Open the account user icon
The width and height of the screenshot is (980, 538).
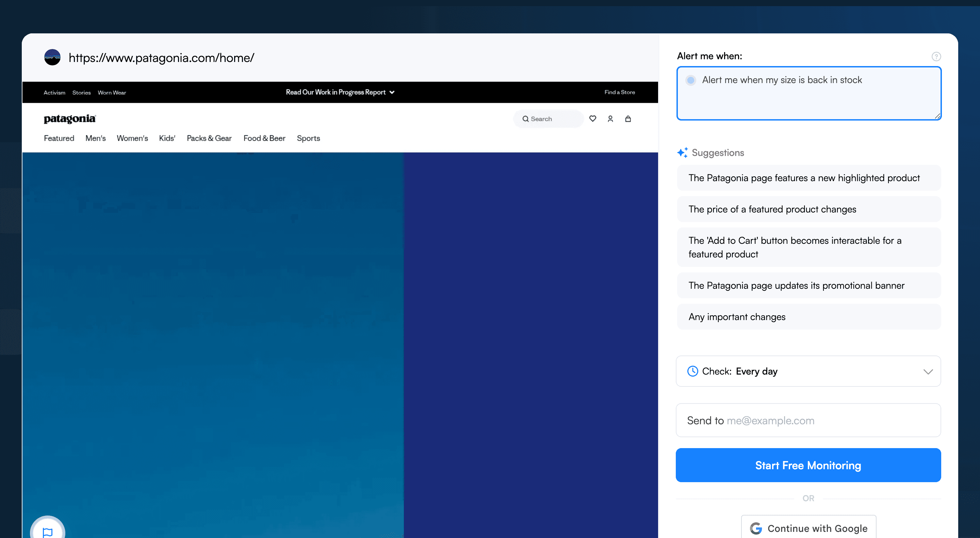coord(610,119)
